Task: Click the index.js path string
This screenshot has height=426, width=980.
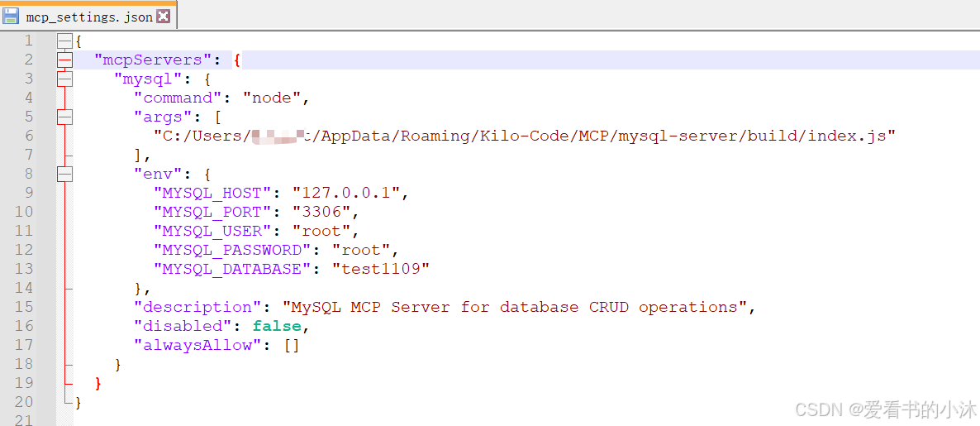Action: click(525, 136)
